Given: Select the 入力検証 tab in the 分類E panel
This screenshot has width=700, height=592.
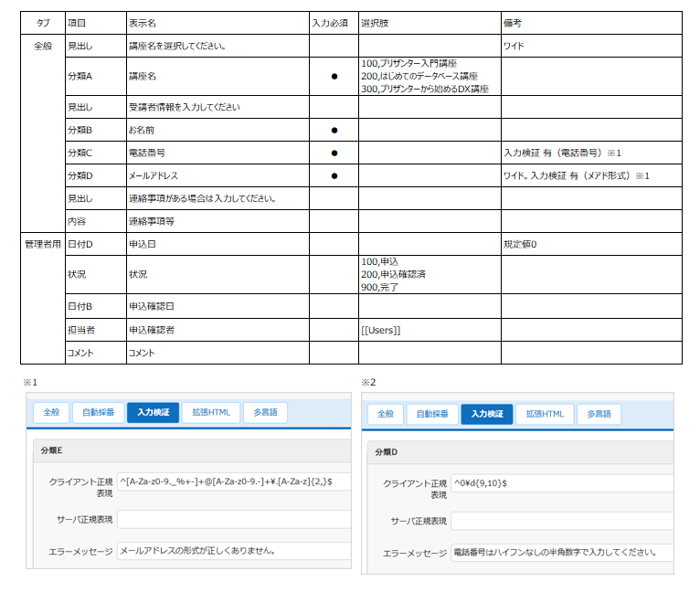Looking at the screenshot, I should [x=153, y=413].
